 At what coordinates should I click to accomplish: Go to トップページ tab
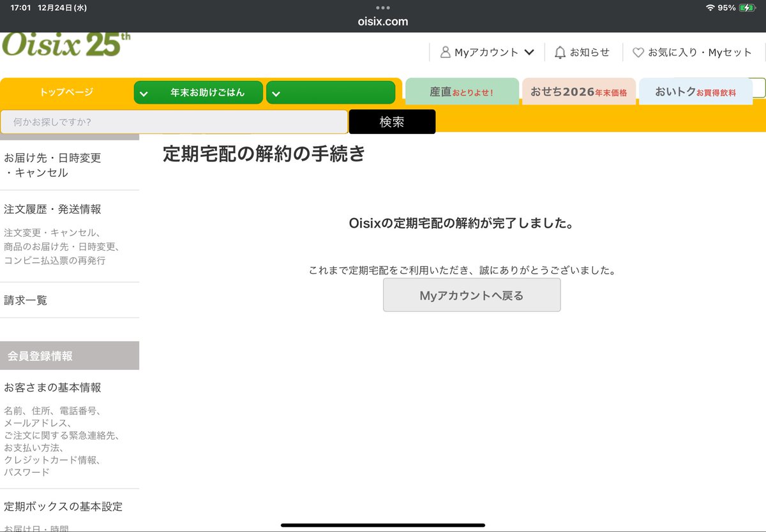[66, 92]
